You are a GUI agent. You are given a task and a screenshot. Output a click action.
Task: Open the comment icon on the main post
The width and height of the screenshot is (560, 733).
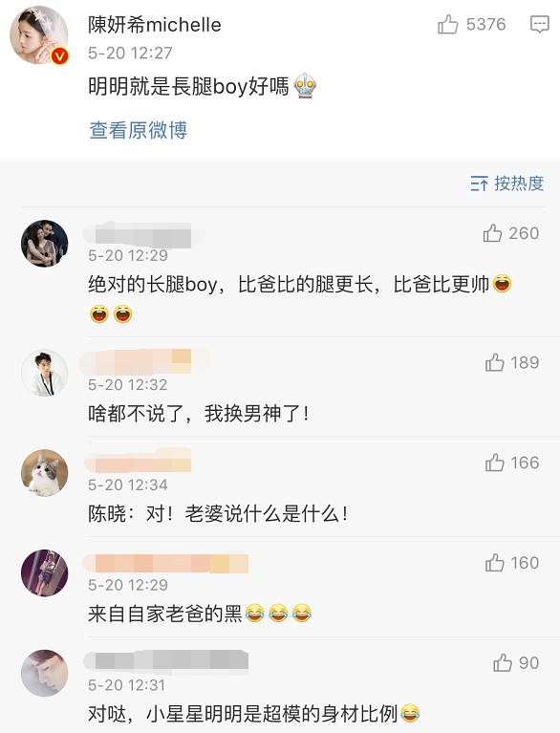click(x=539, y=24)
